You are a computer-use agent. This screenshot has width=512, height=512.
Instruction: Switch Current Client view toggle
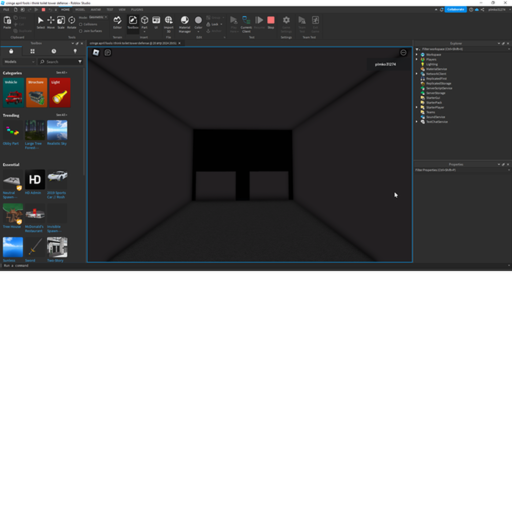(x=246, y=24)
